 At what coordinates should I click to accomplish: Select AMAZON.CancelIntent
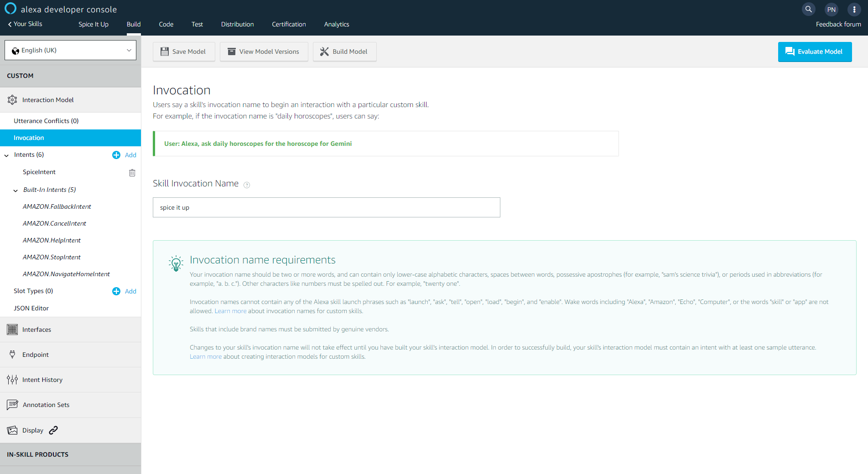coord(54,223)
